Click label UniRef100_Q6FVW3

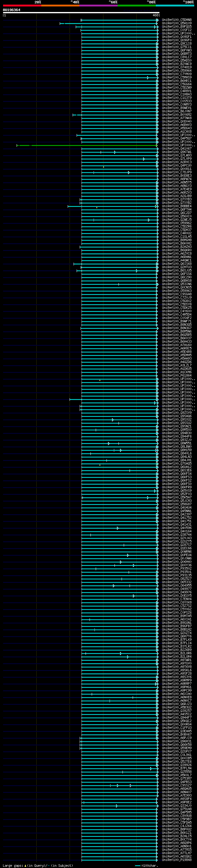pos(177,50)
